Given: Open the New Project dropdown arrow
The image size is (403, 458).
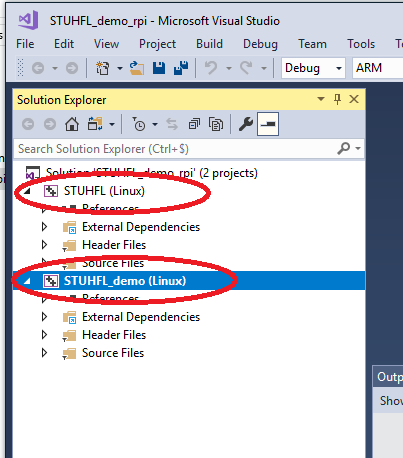Looking at the screenshot, I should pyautogui.click(x=120, y=68).
